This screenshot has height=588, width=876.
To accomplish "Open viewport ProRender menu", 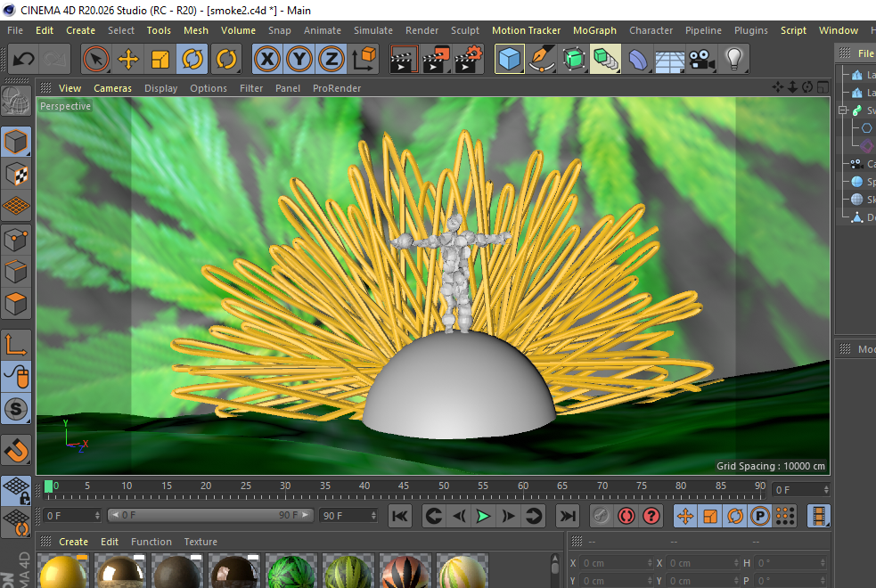I will point(337,88).
